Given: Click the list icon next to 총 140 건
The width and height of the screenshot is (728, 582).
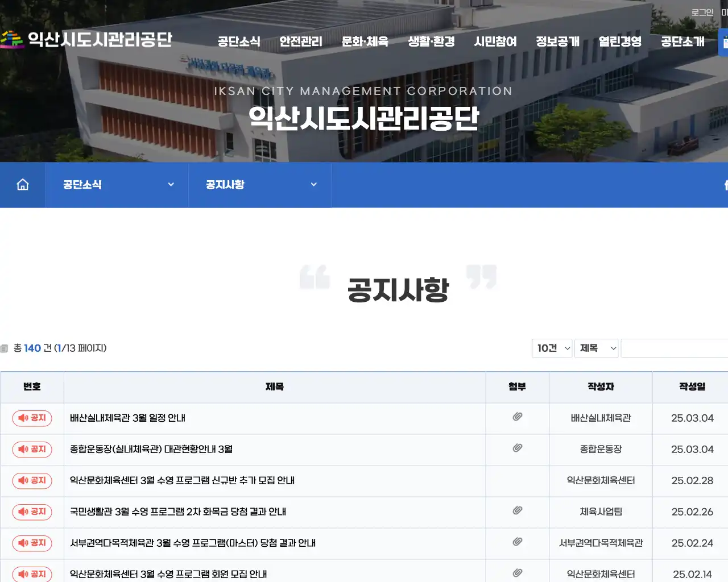Looking at the screenshot, I should 5,348.
